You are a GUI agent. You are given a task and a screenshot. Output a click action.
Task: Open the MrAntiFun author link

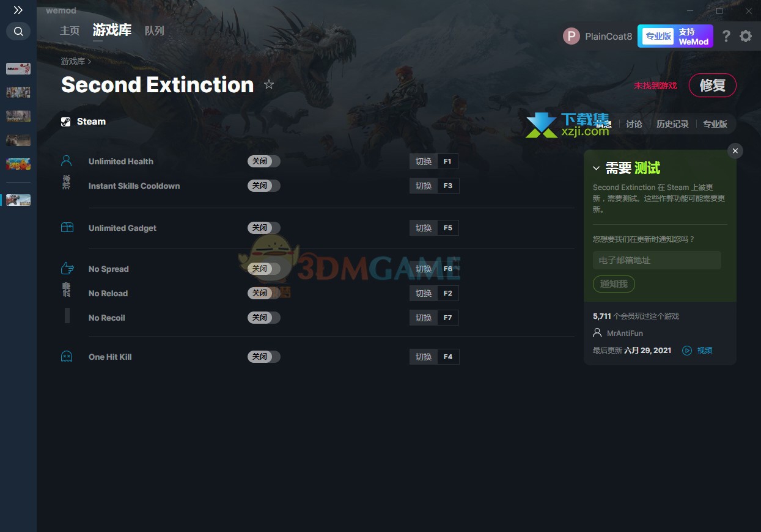click(625, 333)
